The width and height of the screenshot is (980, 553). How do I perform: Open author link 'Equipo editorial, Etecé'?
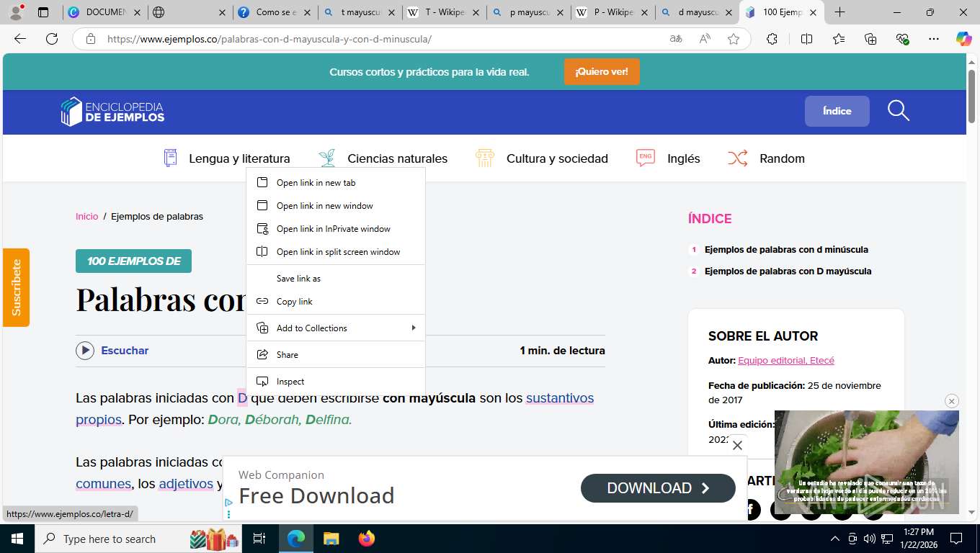(x=786, y=360)
